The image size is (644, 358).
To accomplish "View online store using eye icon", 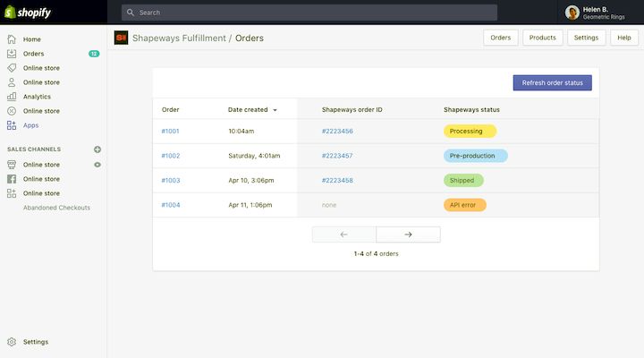I will pos(97,165).
